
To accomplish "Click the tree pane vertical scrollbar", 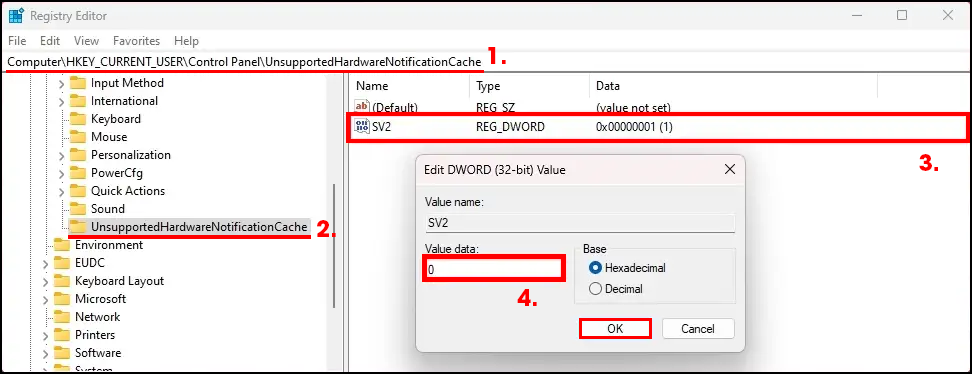I will click(335, 245).
